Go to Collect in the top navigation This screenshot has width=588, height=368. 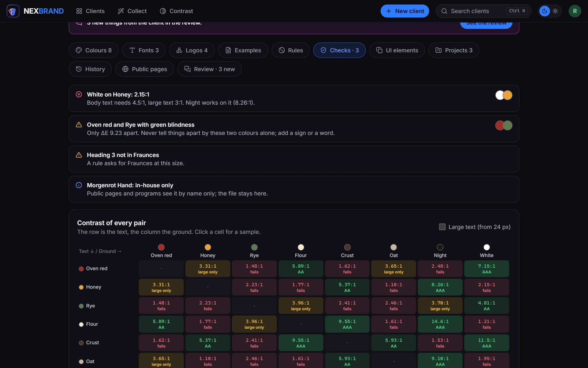click(132, 11)
